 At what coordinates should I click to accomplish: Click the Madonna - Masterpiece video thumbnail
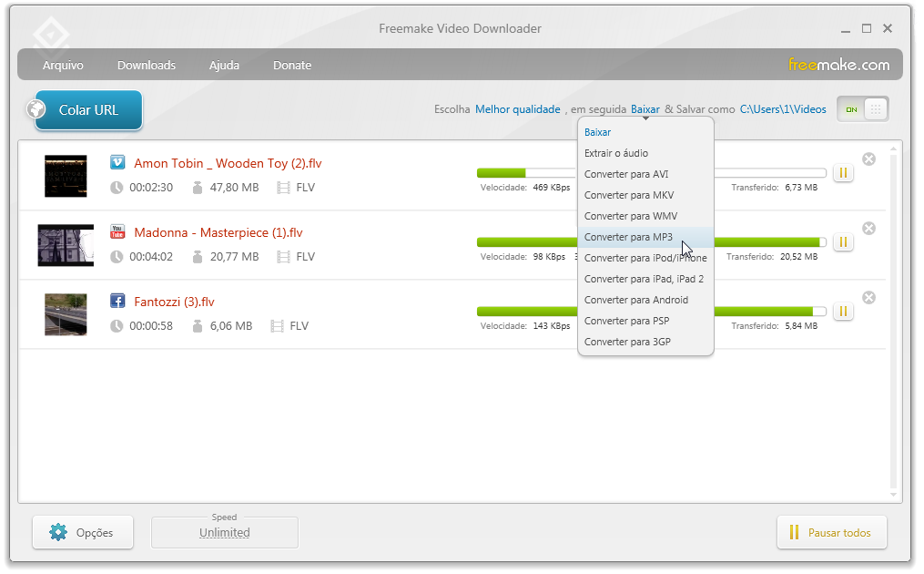pyautogui.click(x=66, y=245)
